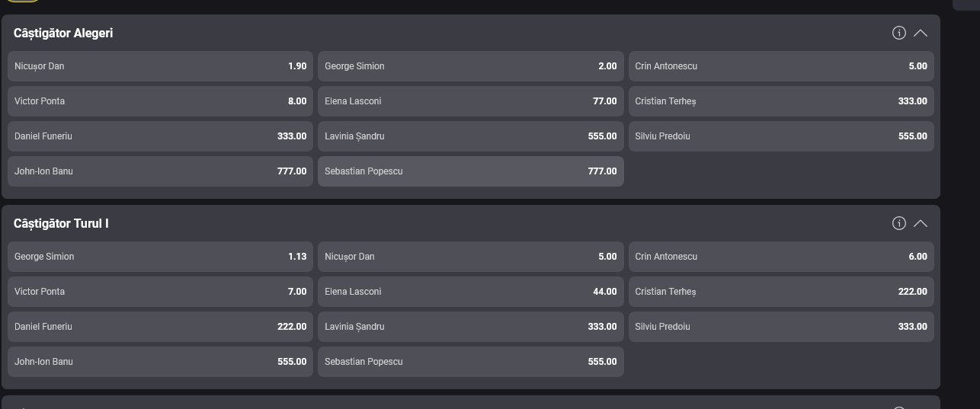Collapse the Câștigător Turul I section
This screenshot has width=980, height=409.
coord(921,223)
